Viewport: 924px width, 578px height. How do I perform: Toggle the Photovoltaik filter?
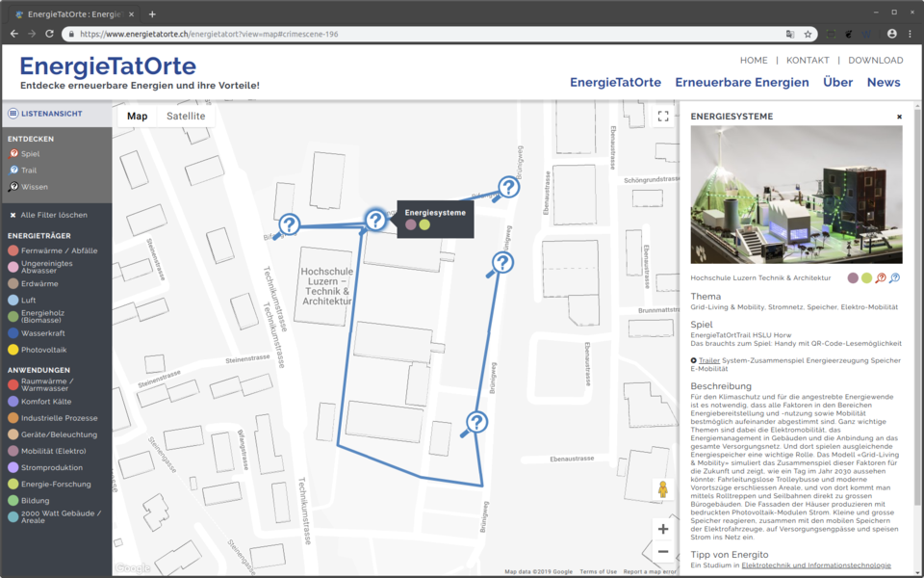[38, 350]
